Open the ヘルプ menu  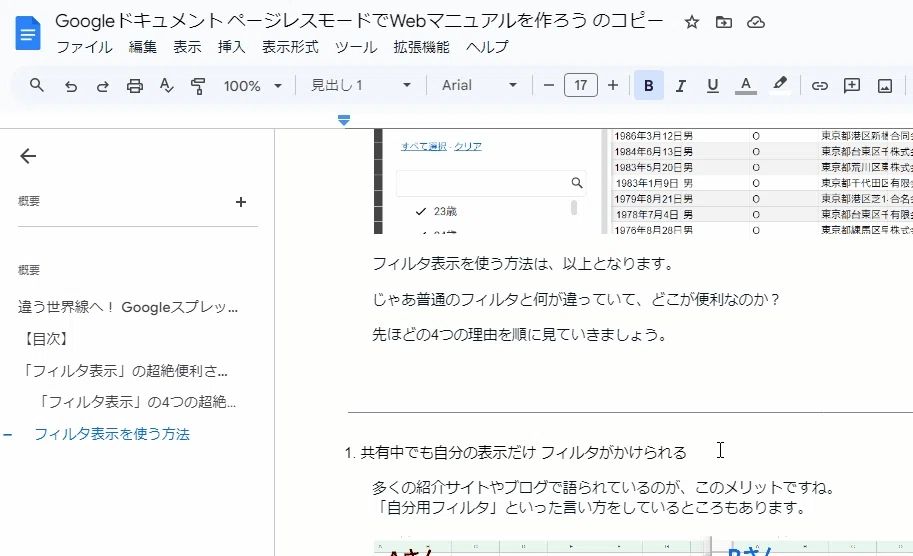coord(487,47)
